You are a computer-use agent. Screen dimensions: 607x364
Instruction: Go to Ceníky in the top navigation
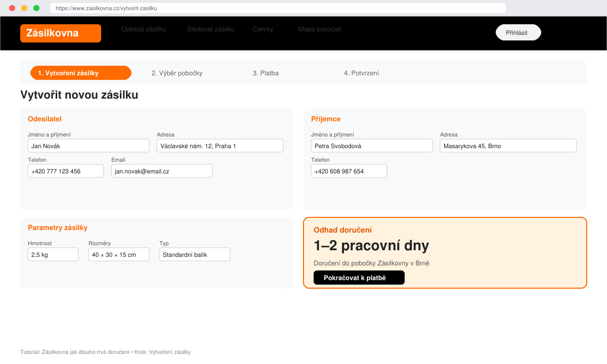(263, 29)
